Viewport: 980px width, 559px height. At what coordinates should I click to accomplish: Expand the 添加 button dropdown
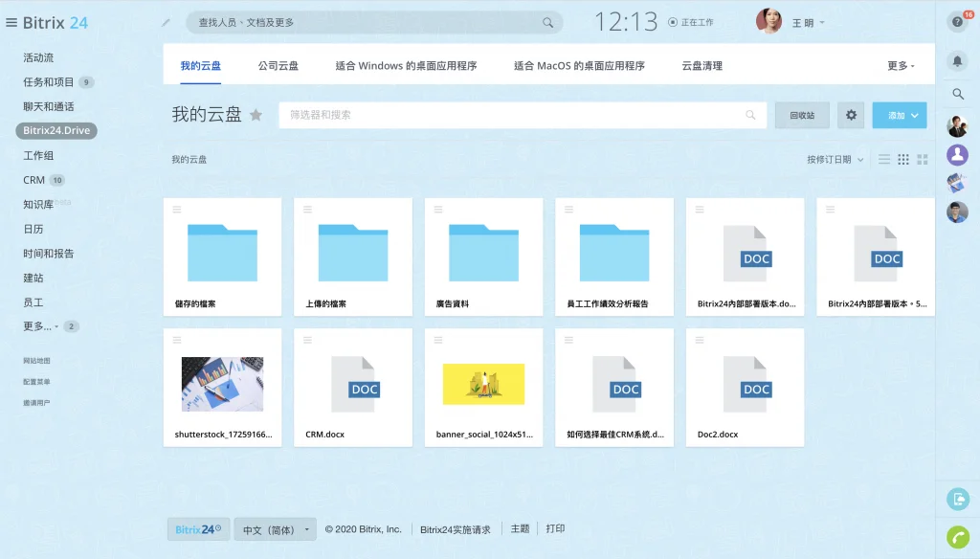(x=915, y=115)
